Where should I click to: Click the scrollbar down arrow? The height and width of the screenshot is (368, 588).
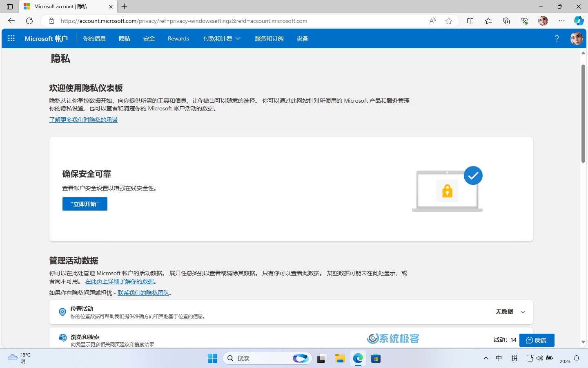point(583,342)
